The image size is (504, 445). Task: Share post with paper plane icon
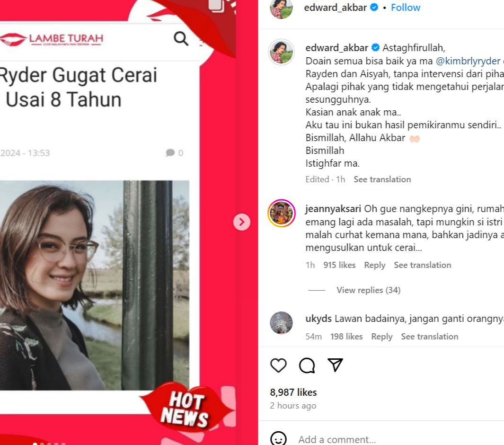coord(335,365)
